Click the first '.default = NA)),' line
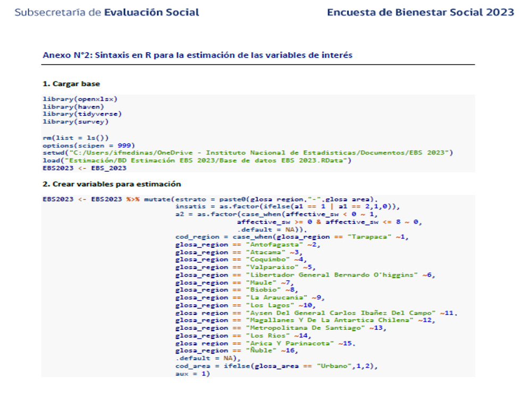The image size is (532, 399). tap(272, 229)
